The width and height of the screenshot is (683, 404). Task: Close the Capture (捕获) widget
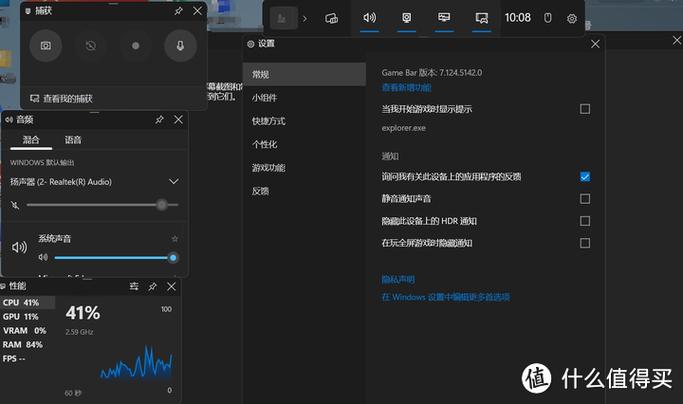(x=197, y=11)
